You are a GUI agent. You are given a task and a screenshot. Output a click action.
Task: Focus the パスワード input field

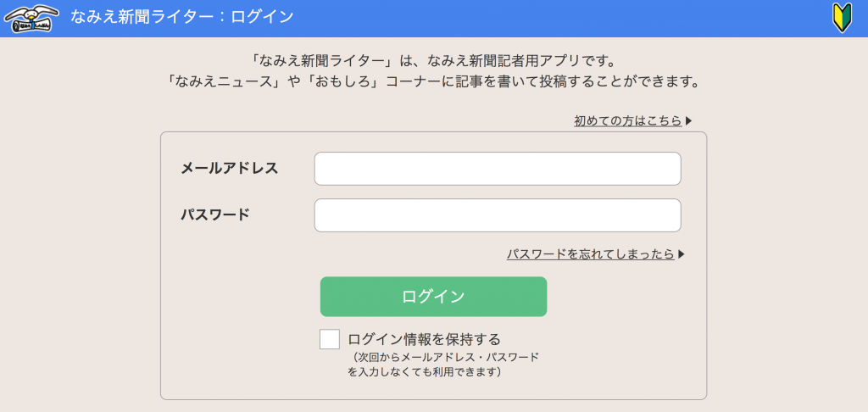[498, 215]
